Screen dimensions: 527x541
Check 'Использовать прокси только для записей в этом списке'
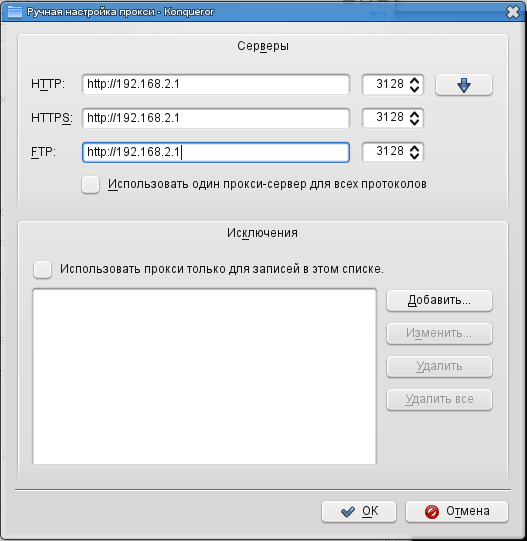[x=42, y=269]
